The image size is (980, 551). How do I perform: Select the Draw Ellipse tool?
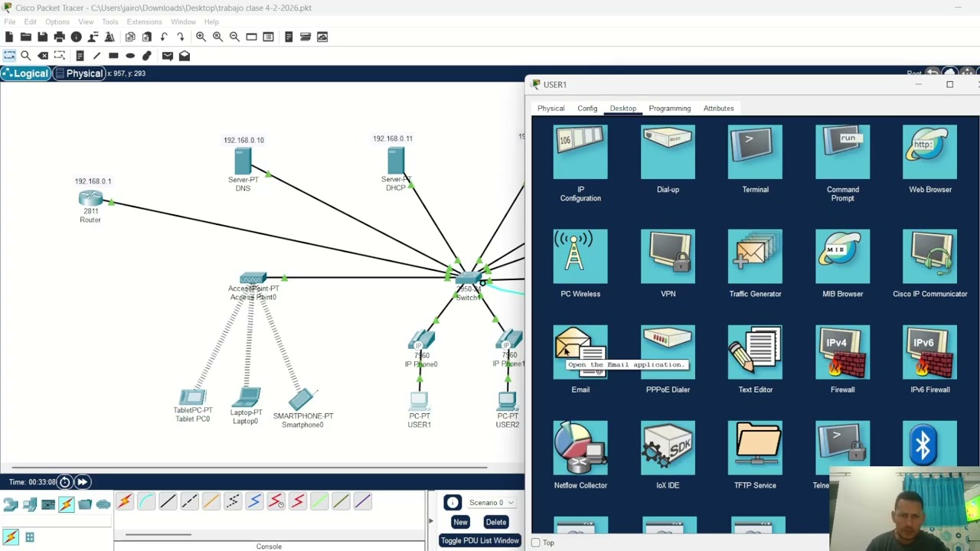click(130, 55)
